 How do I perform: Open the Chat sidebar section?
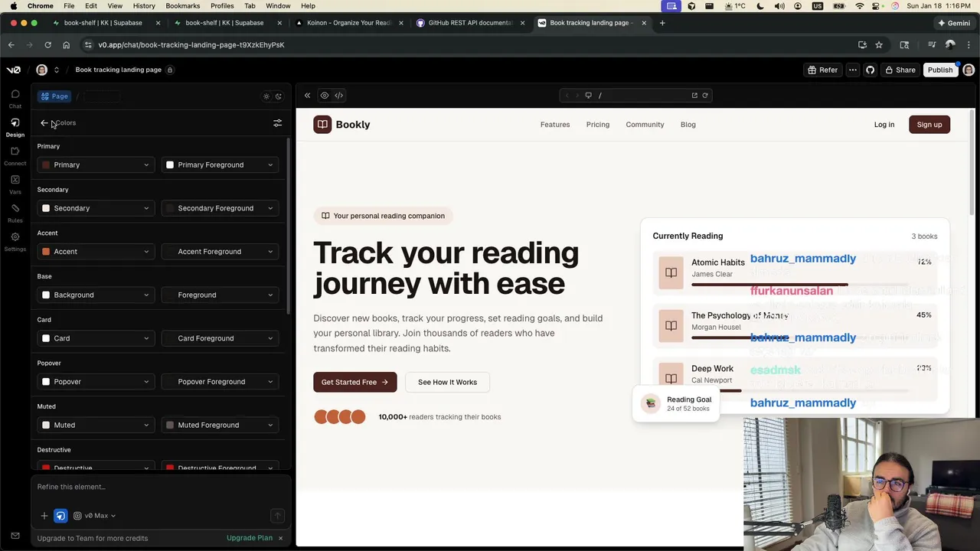[15, 99]
